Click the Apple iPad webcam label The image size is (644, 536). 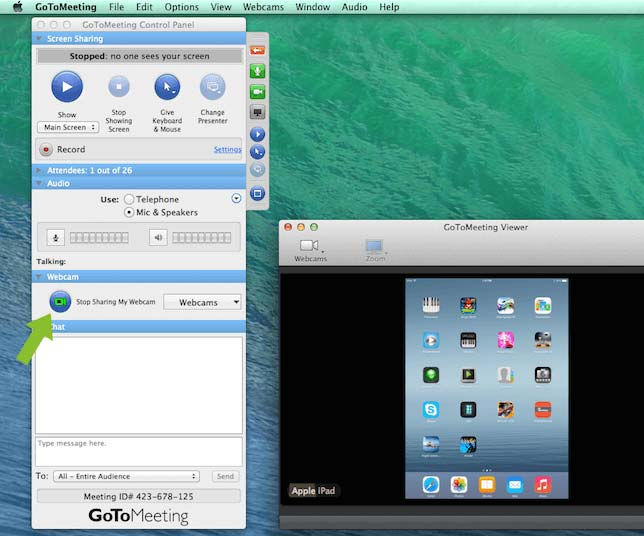point(313,490)
